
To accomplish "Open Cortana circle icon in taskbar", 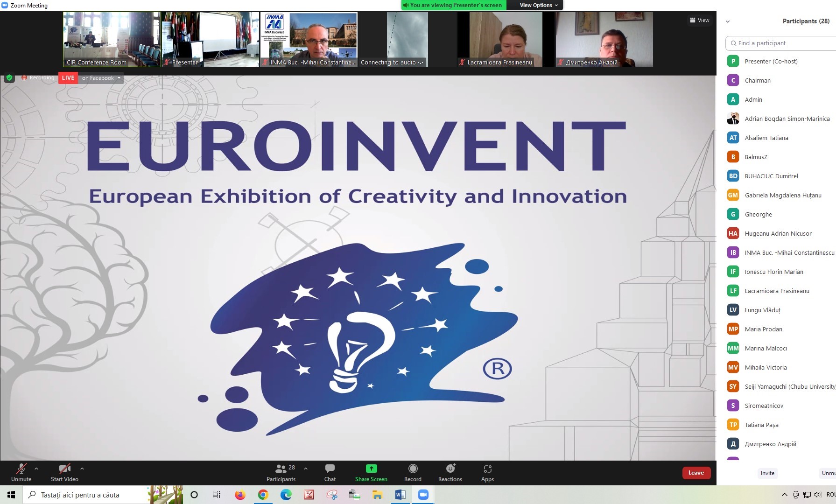I will [194, 495].
